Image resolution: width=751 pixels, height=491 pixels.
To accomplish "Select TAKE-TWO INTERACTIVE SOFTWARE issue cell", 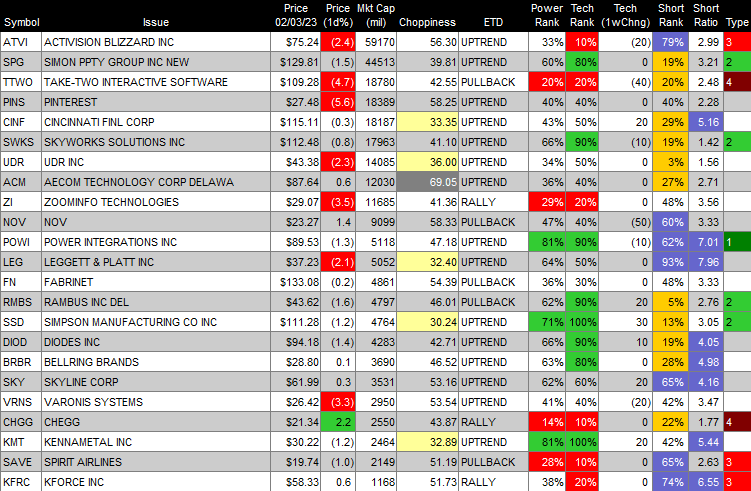I will [x=156, y=82].
